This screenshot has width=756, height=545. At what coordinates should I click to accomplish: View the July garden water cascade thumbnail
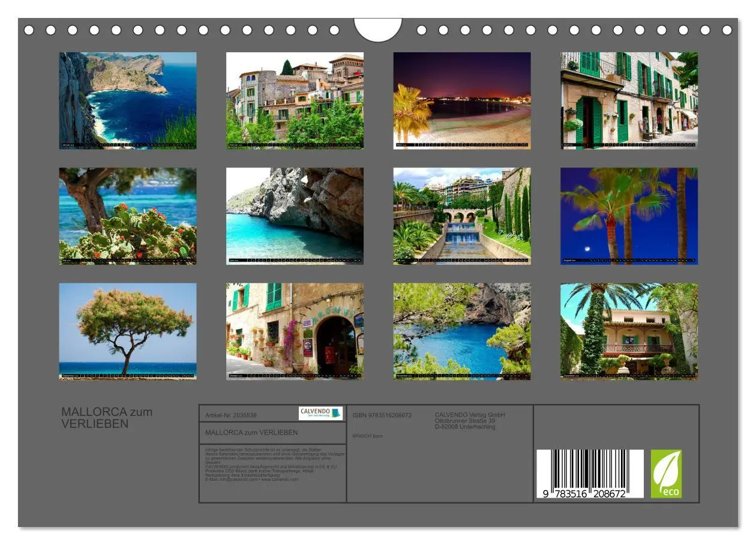click(462, 216)
